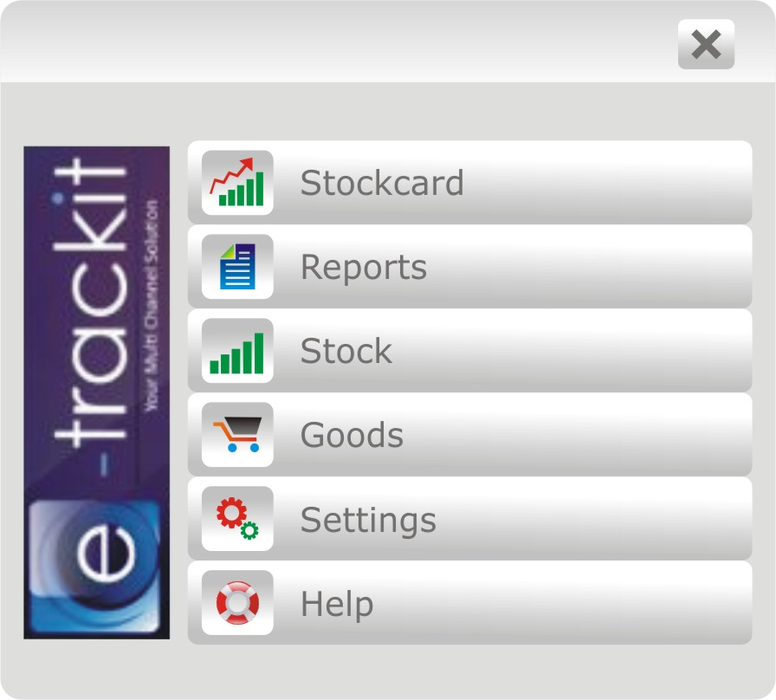Click the Stock green bars icon

[x=237, y=351]
